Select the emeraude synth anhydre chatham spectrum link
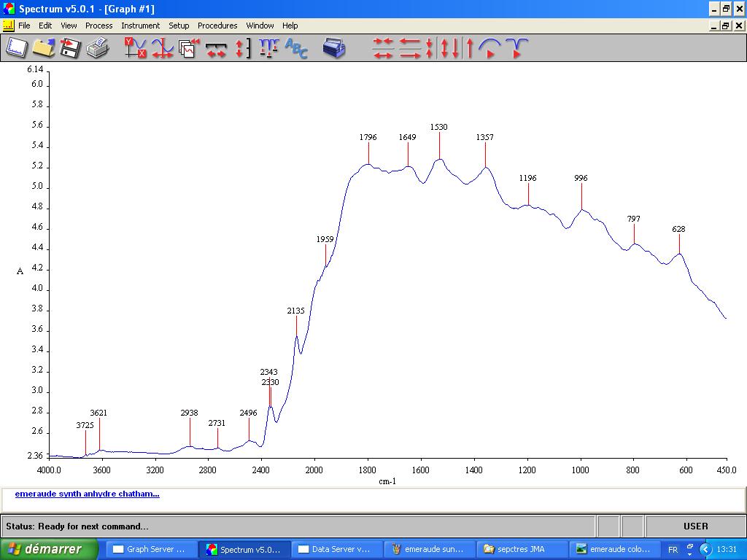This screenshot has height=560, width=747. (x=87, y=494)
